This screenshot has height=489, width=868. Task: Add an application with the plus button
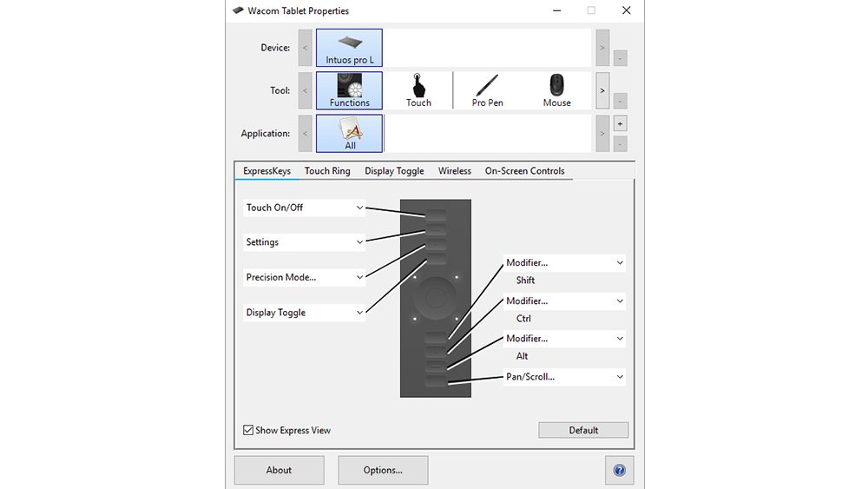[x=620, y=123]
